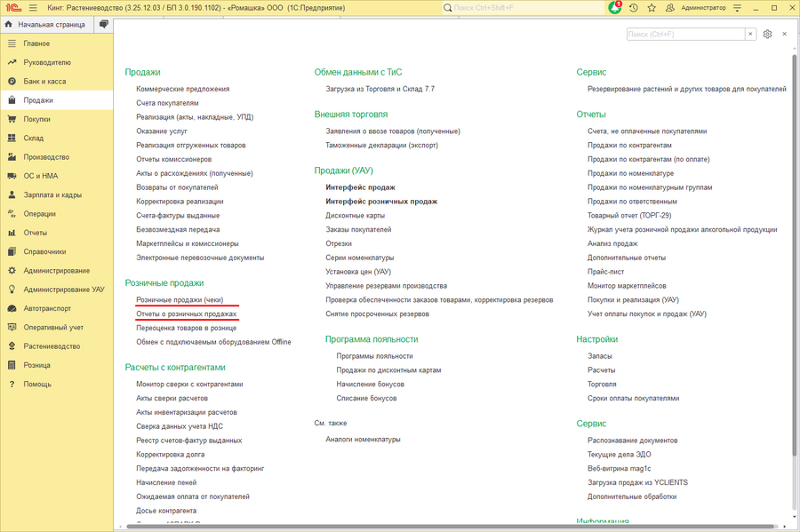
Task: Open Программы лояльности
Action: point(374,356)
